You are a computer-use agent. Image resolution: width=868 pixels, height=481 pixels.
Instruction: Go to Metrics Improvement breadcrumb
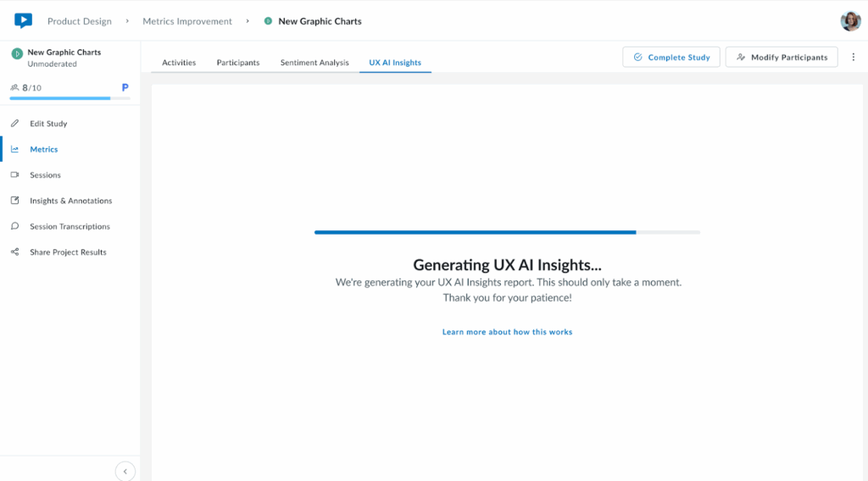tap(187, 21)
